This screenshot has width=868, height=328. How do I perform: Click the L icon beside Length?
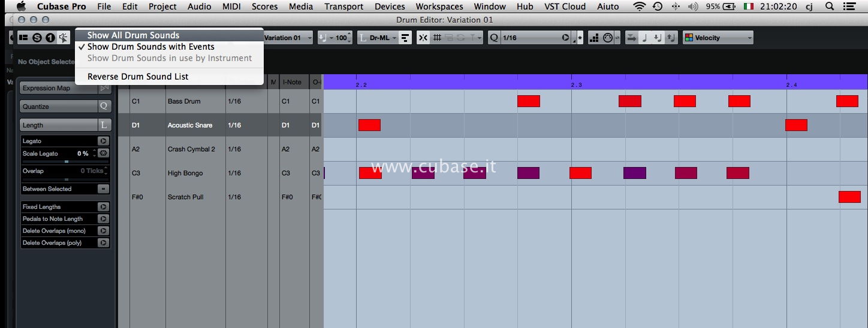[x=104, y=125]
